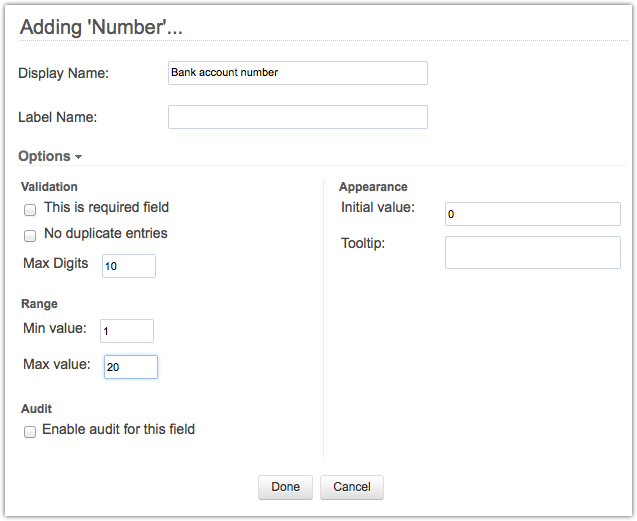
Task: Click inside the Tooltip text area
Action: point(532,252)
